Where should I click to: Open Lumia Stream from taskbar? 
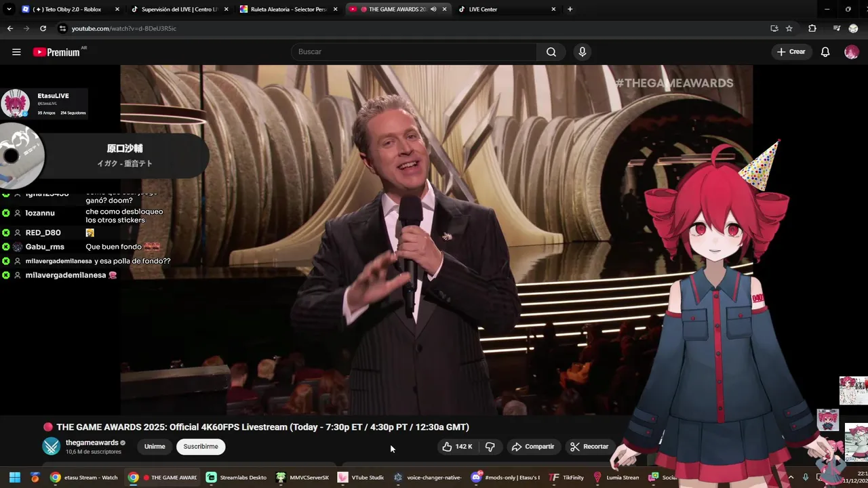[616, 478]
